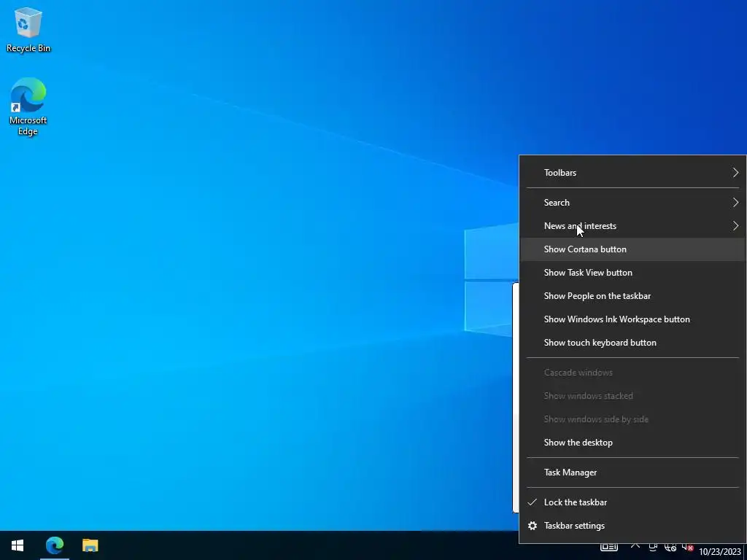
Task: Expand the Toolbars submenu arrow
Action: (735, 172)
